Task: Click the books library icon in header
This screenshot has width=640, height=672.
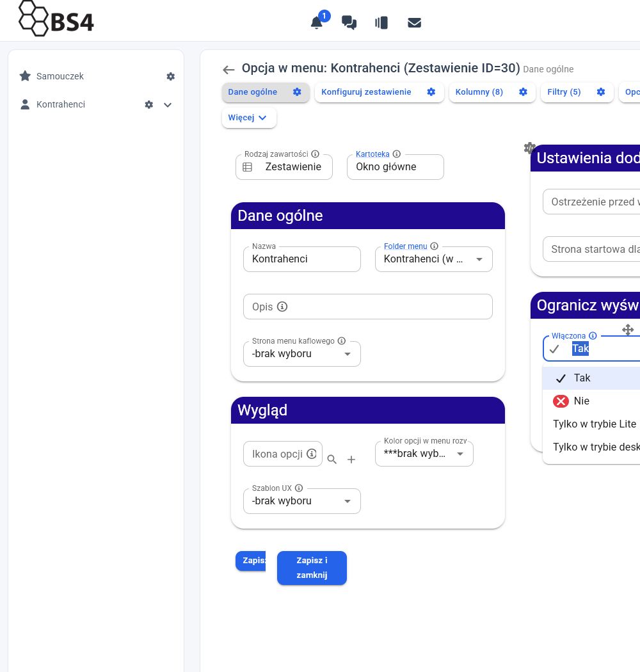Action: [381, 22]
